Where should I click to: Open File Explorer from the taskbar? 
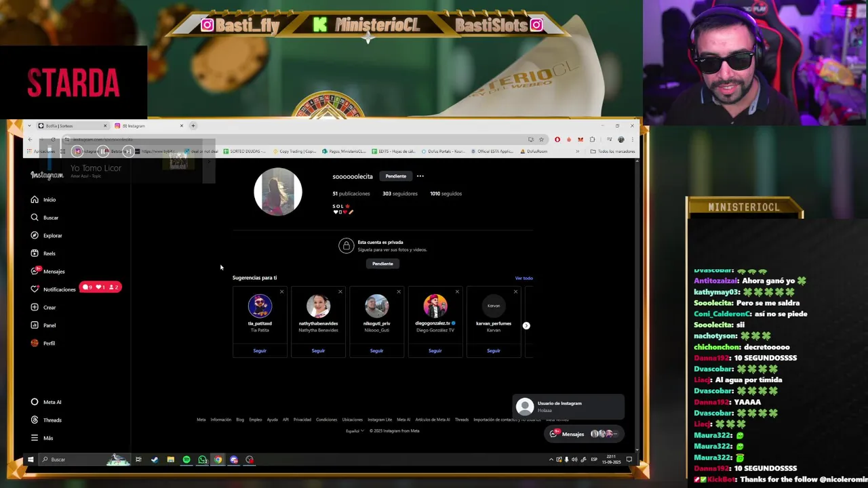point(170,460)
